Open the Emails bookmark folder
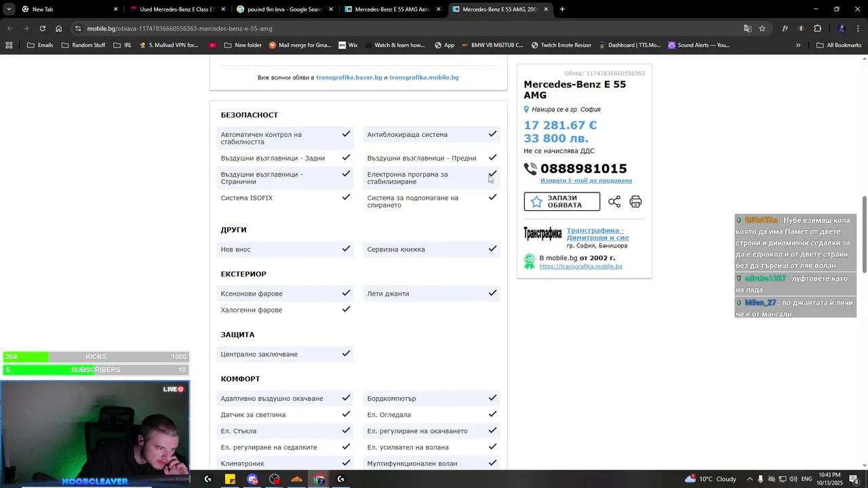Viewport: 868px width, 488px height. [40, 45]
